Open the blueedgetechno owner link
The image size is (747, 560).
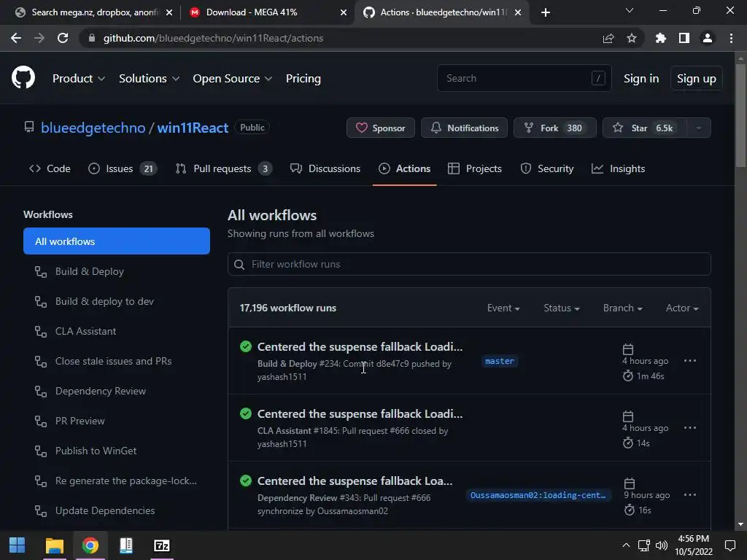(93, 128)
